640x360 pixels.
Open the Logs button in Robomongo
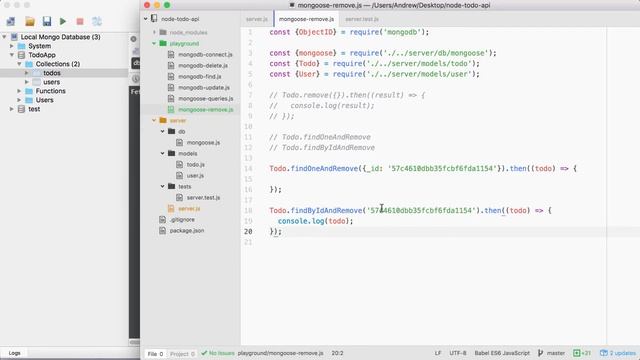click(x=14, y=353)
